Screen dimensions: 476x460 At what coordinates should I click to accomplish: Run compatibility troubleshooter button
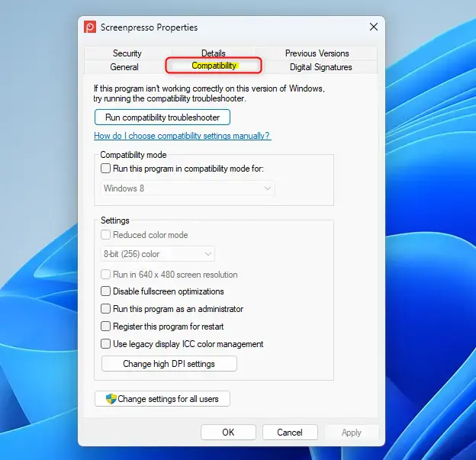(x=162, y=117)
